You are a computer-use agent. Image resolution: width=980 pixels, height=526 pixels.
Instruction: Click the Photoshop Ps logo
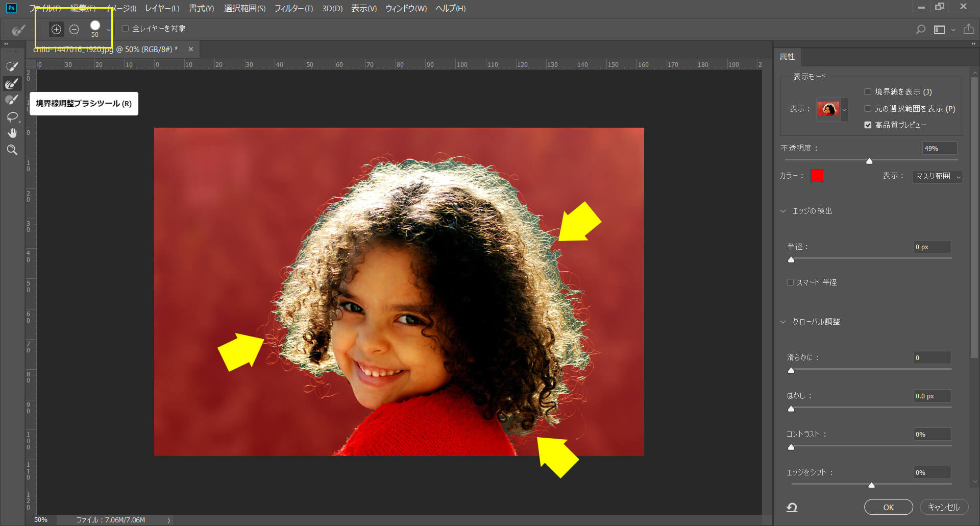11,8
